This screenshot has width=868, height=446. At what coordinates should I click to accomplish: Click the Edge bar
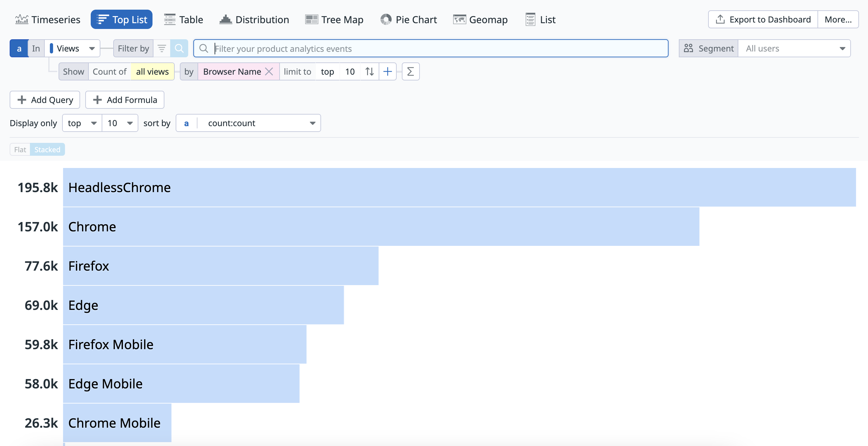pos(203,305)
